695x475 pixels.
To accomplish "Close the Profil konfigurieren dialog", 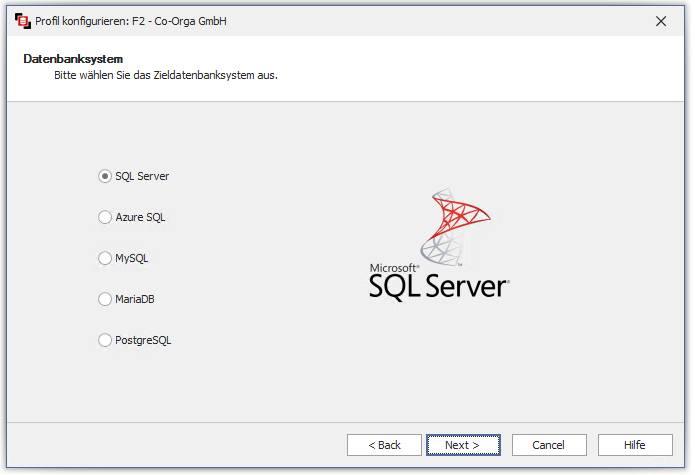I will 660,20.
